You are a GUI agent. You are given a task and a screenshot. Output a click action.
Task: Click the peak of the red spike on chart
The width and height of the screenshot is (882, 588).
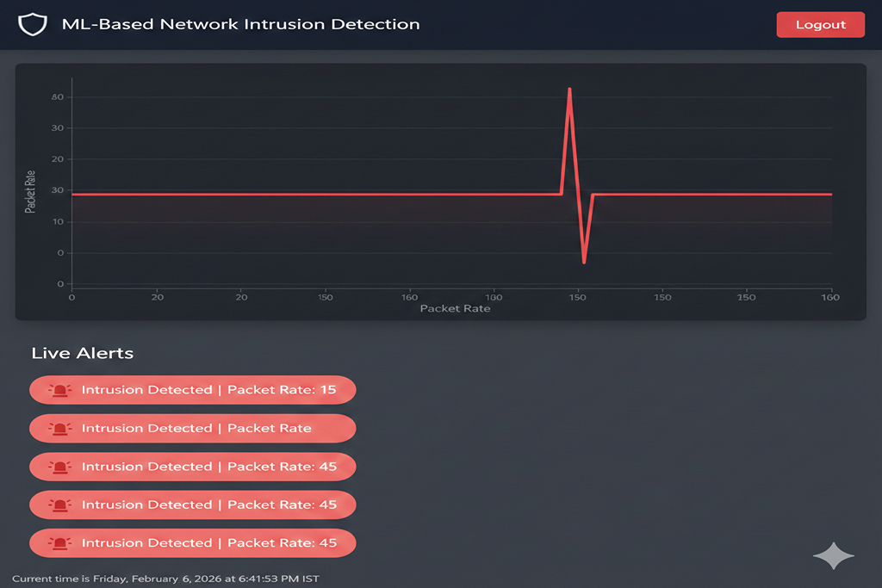click(570, 89)
